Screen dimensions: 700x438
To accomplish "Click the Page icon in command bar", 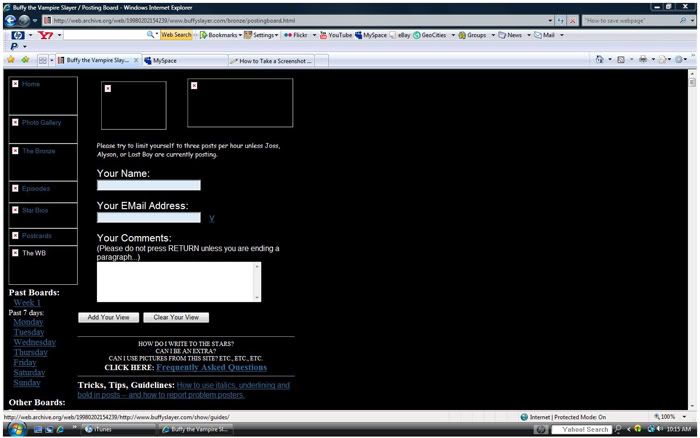I will pyautogui.click(x=662, y=59).
